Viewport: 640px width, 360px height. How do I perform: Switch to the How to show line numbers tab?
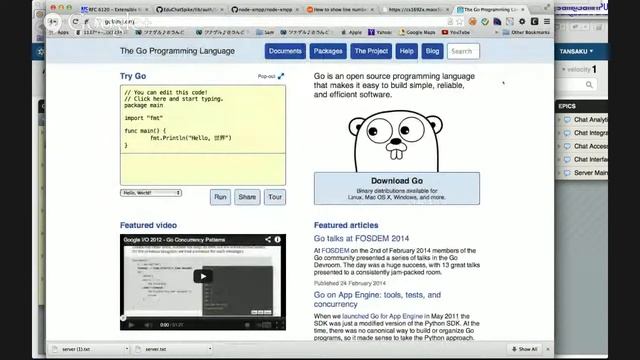click(x=340, y=9)
